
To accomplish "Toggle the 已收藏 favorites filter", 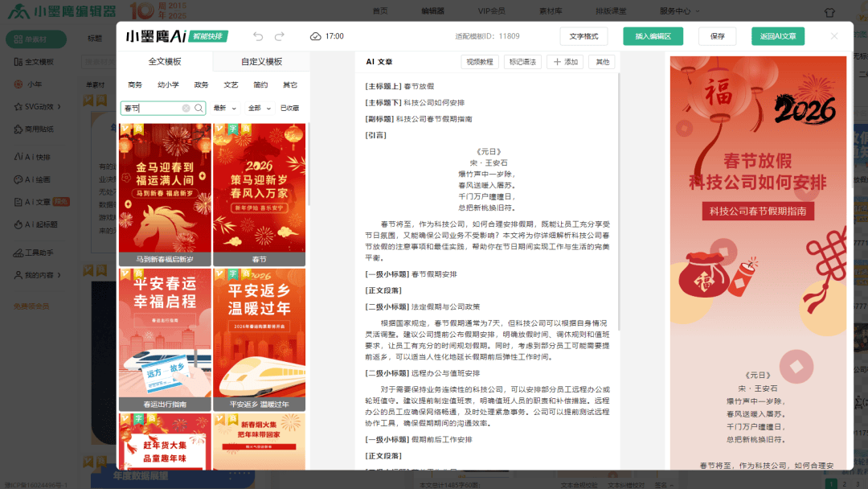I will [289, 108].
